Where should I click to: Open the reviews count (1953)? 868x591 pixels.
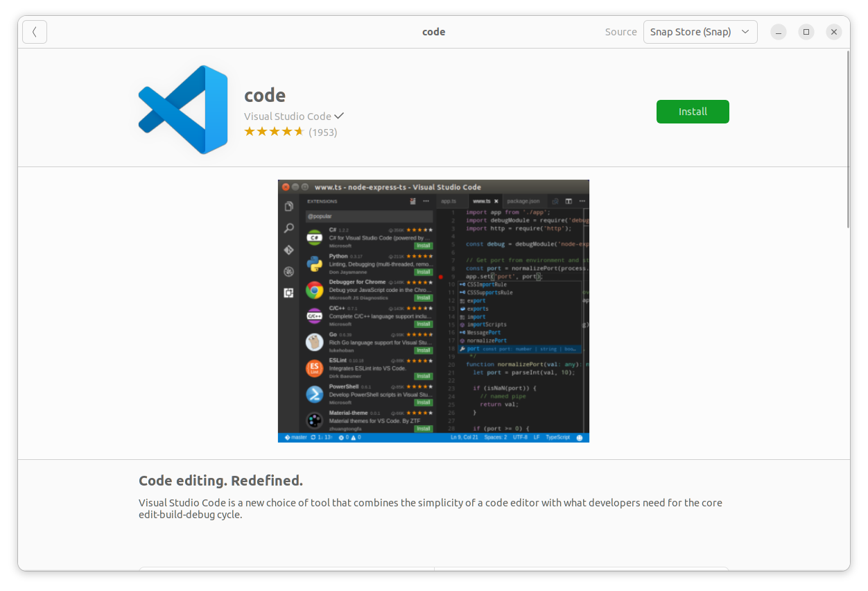(x=323, y=132)
